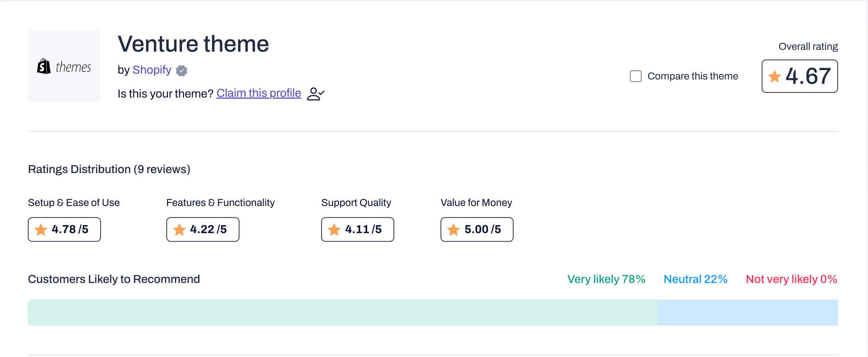This screenshot has width=868, height=357.
Task: Expand the Value for Money rating box
Action: tap(477, 229)
